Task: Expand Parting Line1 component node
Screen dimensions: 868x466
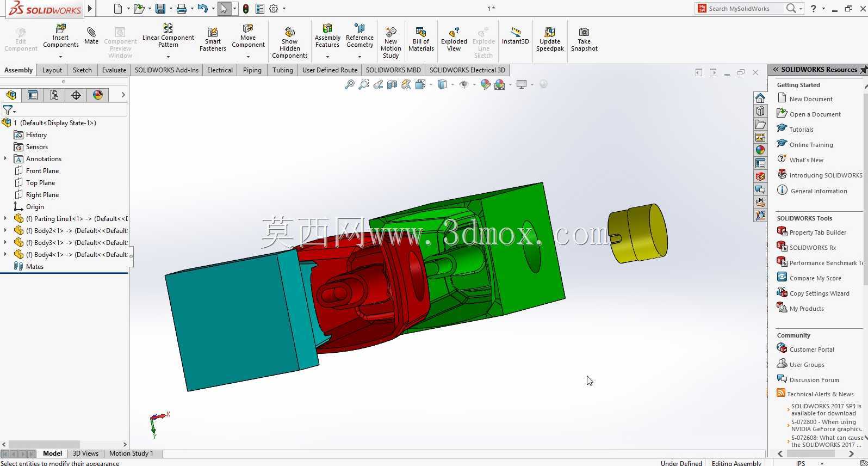Action: tap(5, 219)
